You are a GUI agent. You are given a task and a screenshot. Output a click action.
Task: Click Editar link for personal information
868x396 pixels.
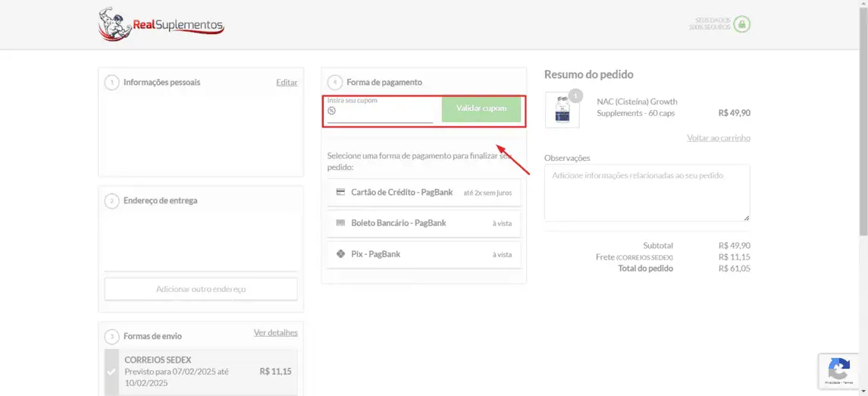pyautogui.click(x=287, y=82)
